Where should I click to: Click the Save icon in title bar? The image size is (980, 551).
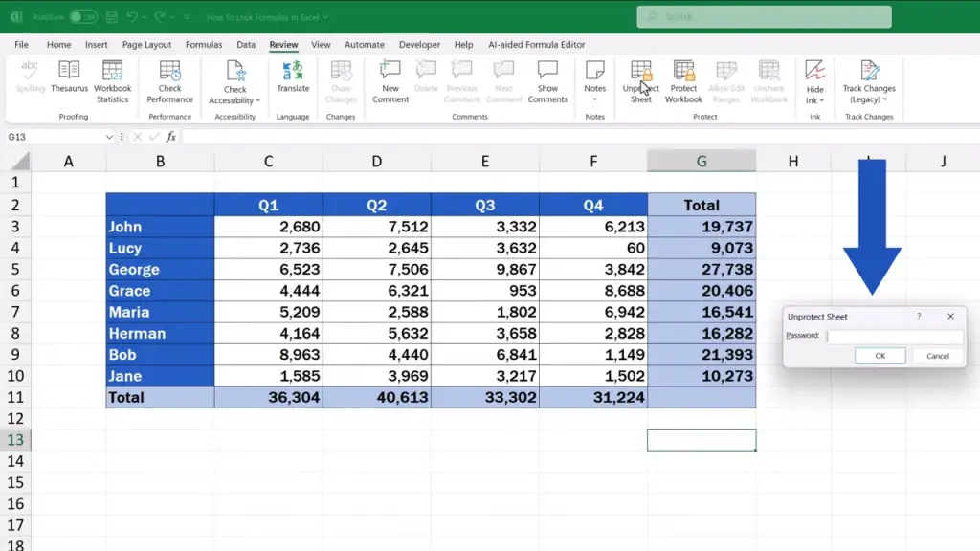pyautogui.click(x=115, y=17)
